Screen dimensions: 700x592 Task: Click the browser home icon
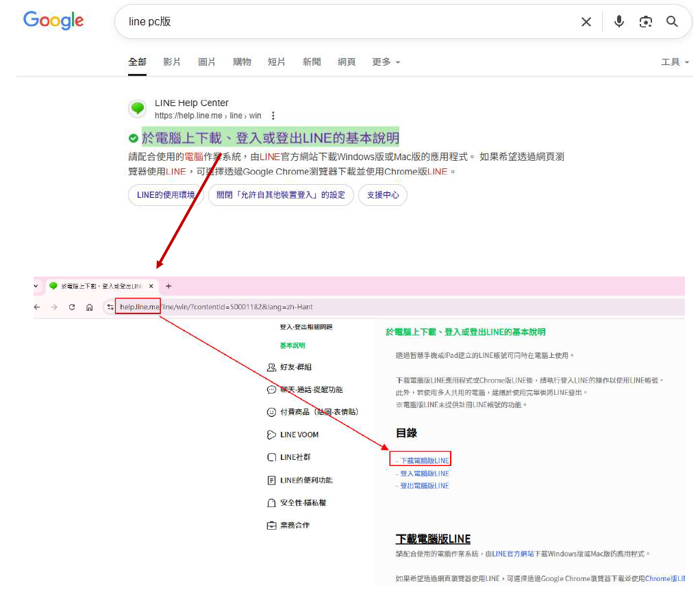click(90, 307)
